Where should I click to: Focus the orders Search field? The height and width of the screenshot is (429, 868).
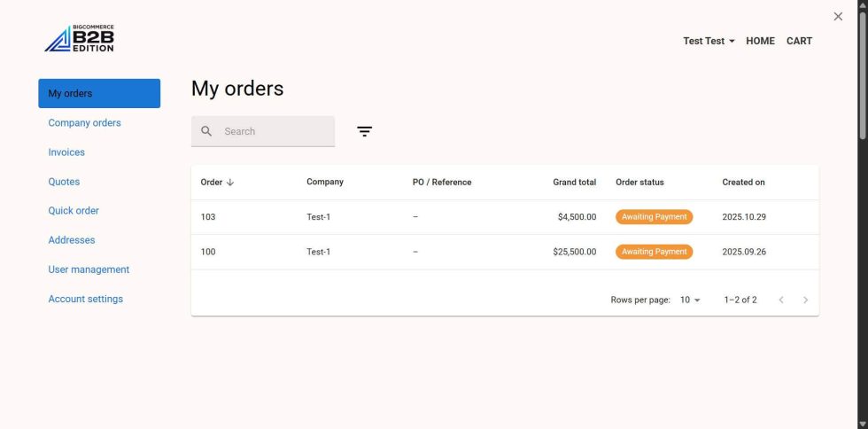tap(263, 131)
